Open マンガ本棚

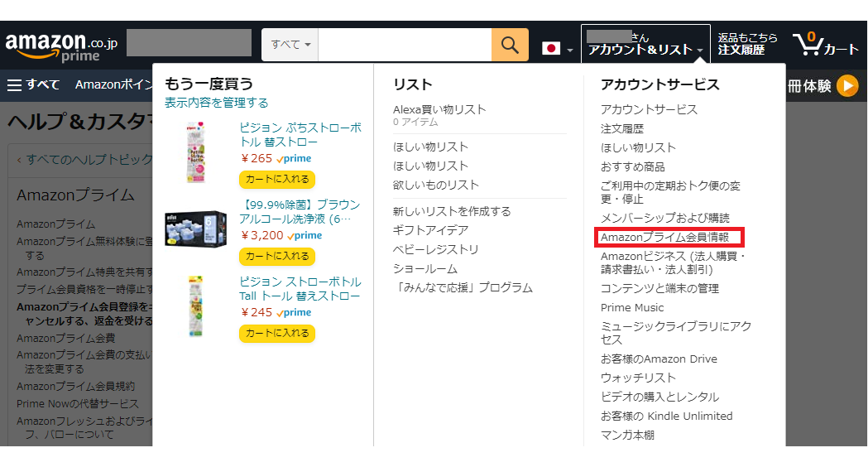[x=627, y=436]
